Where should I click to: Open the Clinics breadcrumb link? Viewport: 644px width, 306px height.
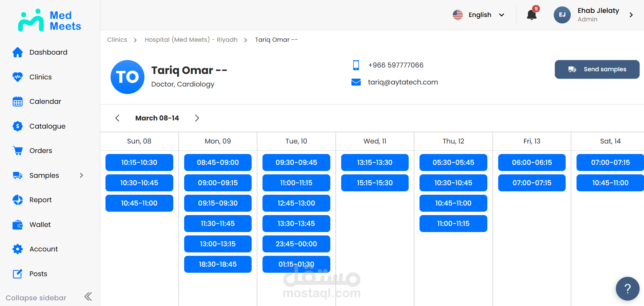click(117, 40)
